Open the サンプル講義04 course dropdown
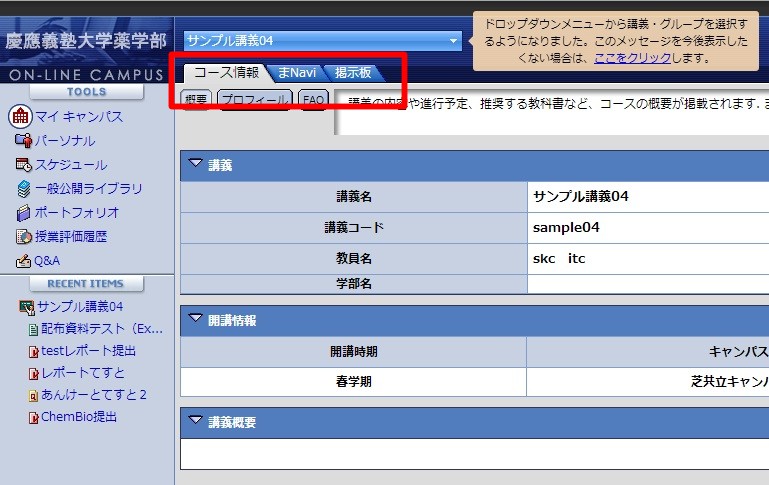This screenshot has width=769, height=485. (454, 41)
